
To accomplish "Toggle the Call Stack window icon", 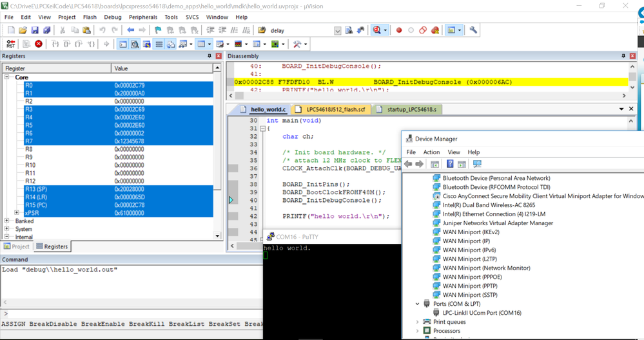I will pyautogui.click(x=171, y=44).
